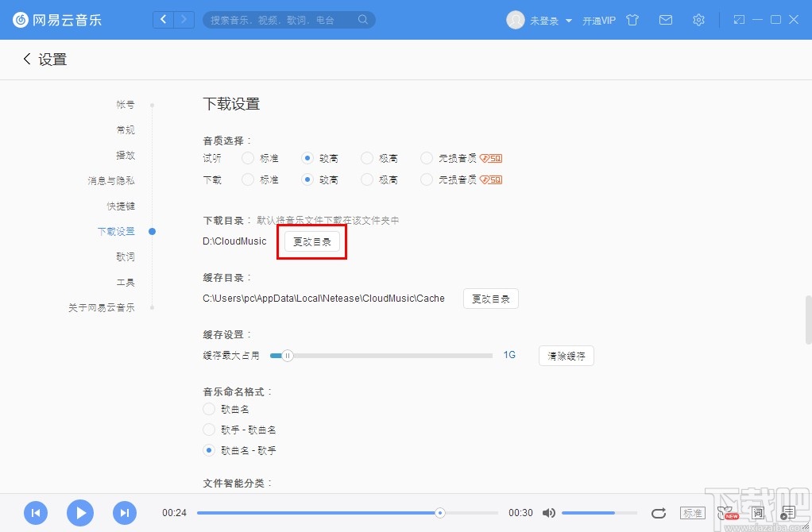Click the search magnifier icon

(x=363, y=20)
